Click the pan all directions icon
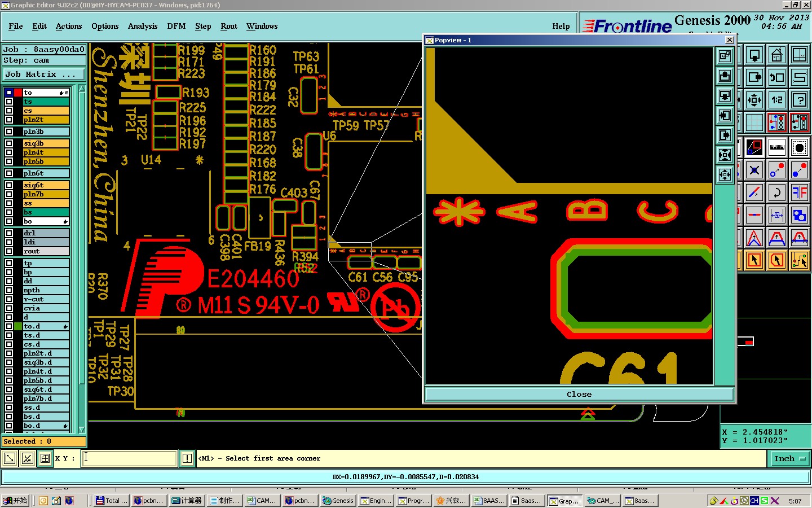Screen dimensions: 812x508 (754, 100)
